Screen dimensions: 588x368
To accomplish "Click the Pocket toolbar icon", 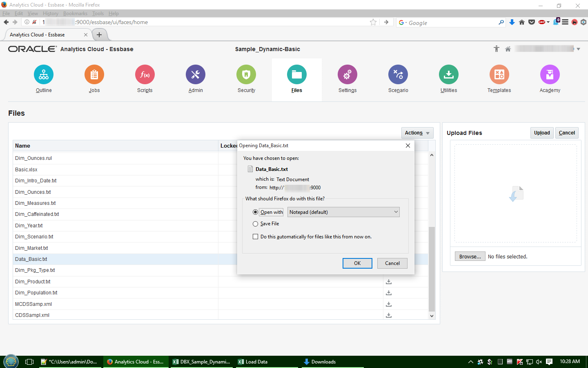I will [532, 22].
